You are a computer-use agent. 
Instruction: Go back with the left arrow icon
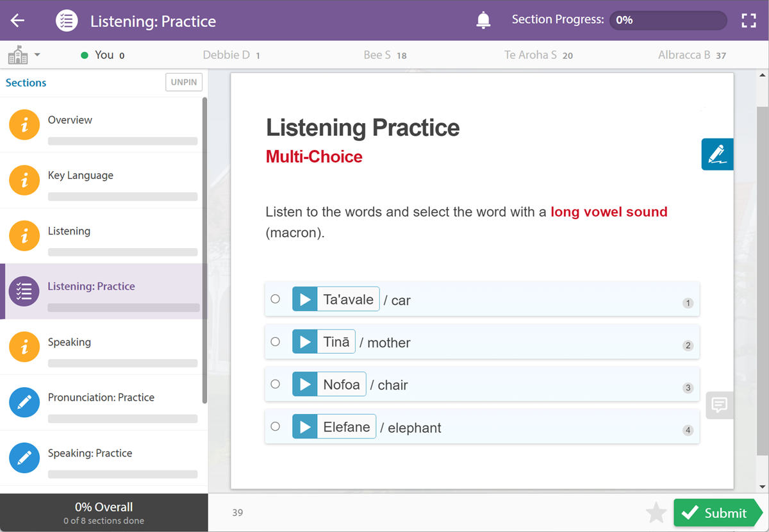pos(17,21)
